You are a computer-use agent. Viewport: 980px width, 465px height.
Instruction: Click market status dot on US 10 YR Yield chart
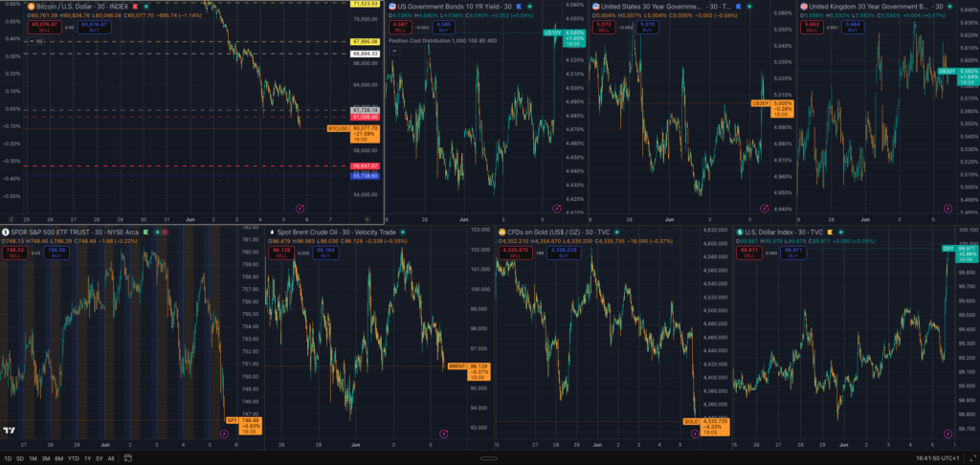pyautogui.click(x=530, y=7)
